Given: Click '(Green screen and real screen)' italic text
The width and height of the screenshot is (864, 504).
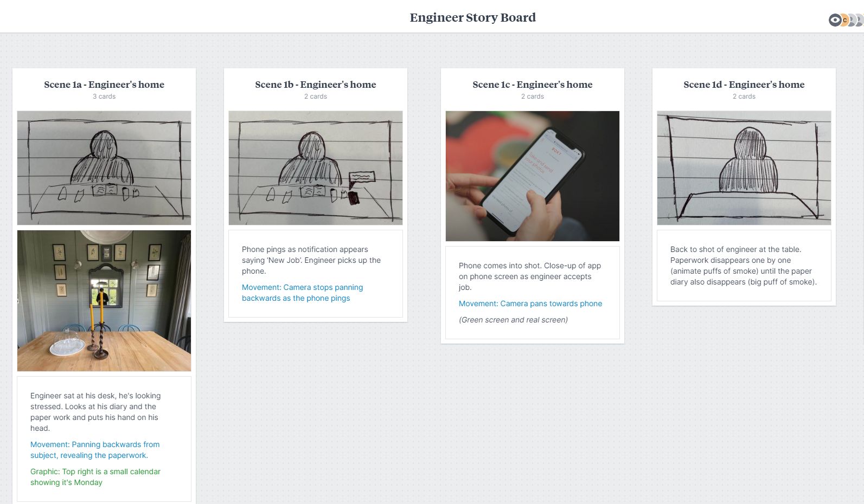Looking at the screenshot, I should (x=513, y=320).
